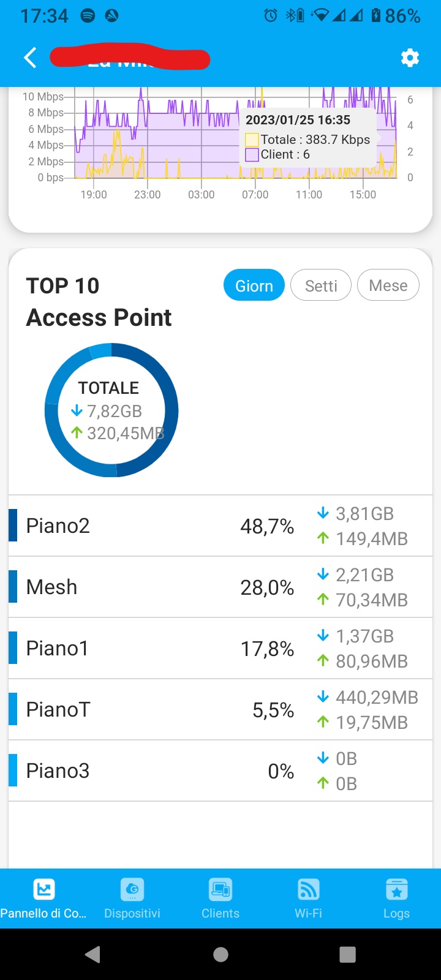Select the Giorn period toggle
This screenshot has width=441, height=980.
[254, 285]
